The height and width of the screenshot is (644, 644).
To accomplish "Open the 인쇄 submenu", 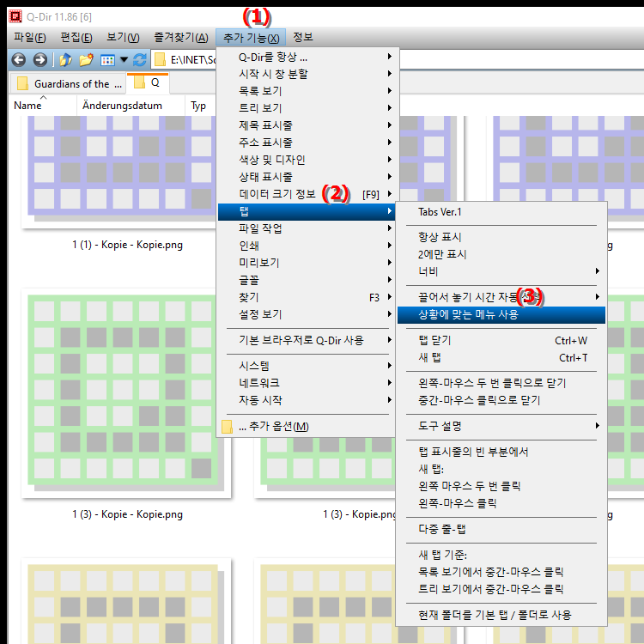I will tap(307, 246).
